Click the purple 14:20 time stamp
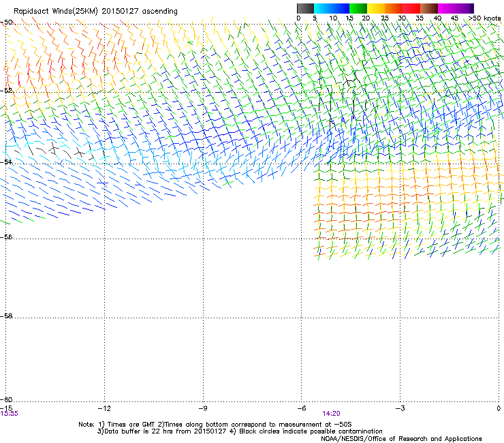Screen dimensions: 504x443 332,414
